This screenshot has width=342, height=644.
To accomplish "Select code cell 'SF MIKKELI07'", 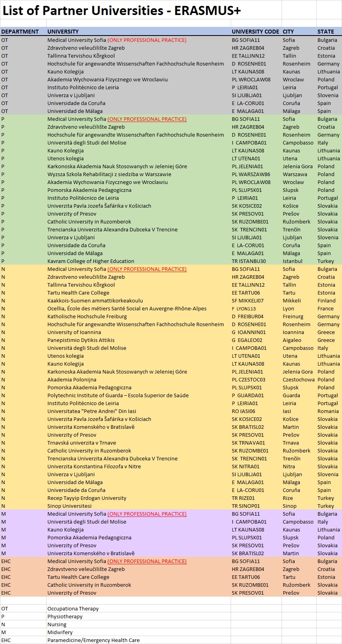I will click(248, 300).
